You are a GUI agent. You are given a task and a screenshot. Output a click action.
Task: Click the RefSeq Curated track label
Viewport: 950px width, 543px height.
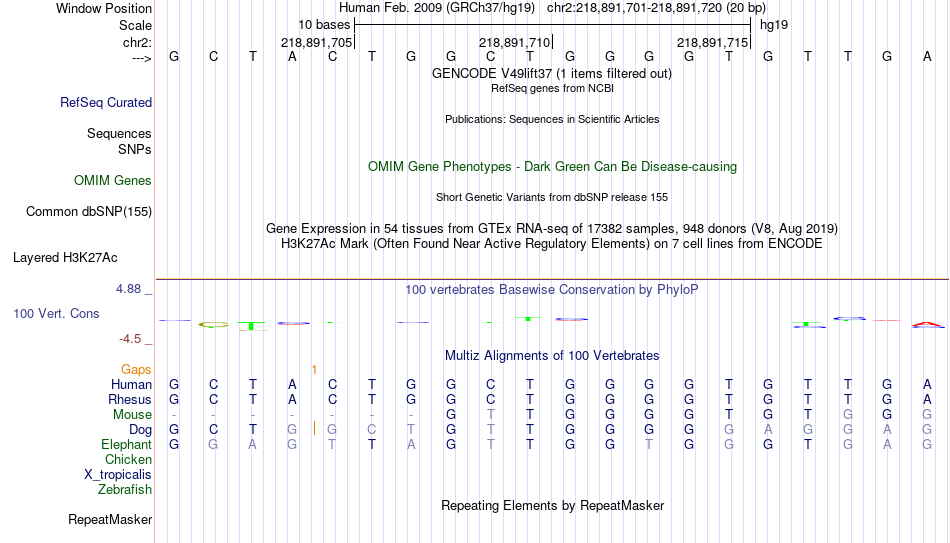105,102
